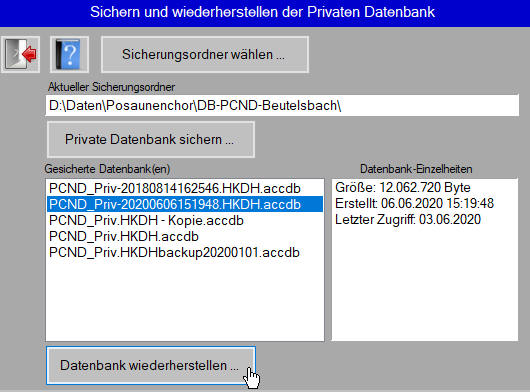This screenshot has width=530, height=392.
Task: Select PCND_Priv.HKDHbackup20200101.accdb entry
Action: [185, 252]
